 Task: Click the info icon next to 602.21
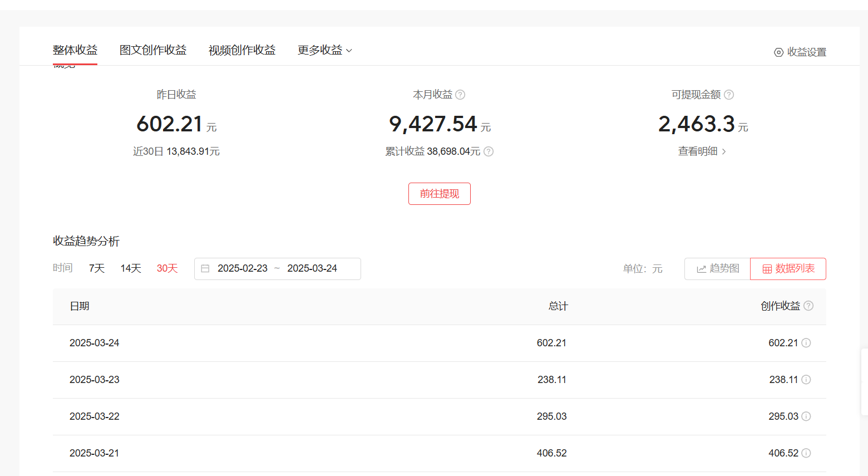coord(806,343)
